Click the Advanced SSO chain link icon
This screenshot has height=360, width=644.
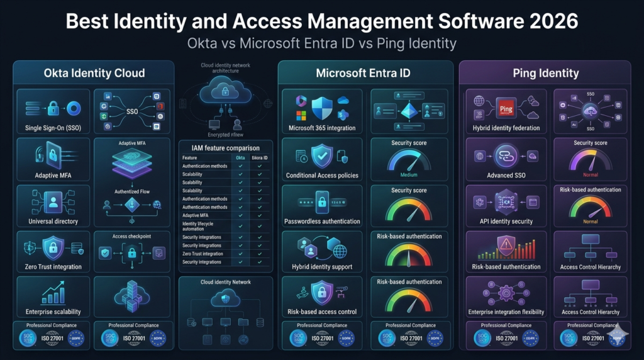click(x=506, y=156)
